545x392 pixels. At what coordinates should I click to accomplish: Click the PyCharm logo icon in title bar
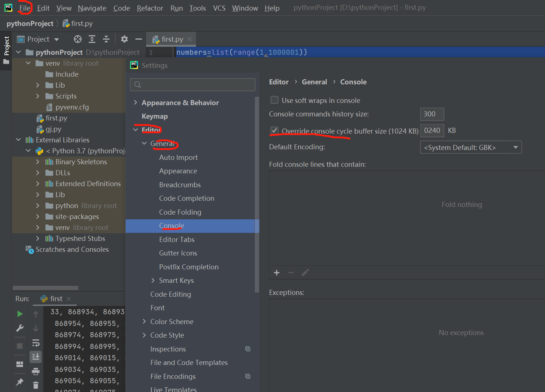click(8, 8)
